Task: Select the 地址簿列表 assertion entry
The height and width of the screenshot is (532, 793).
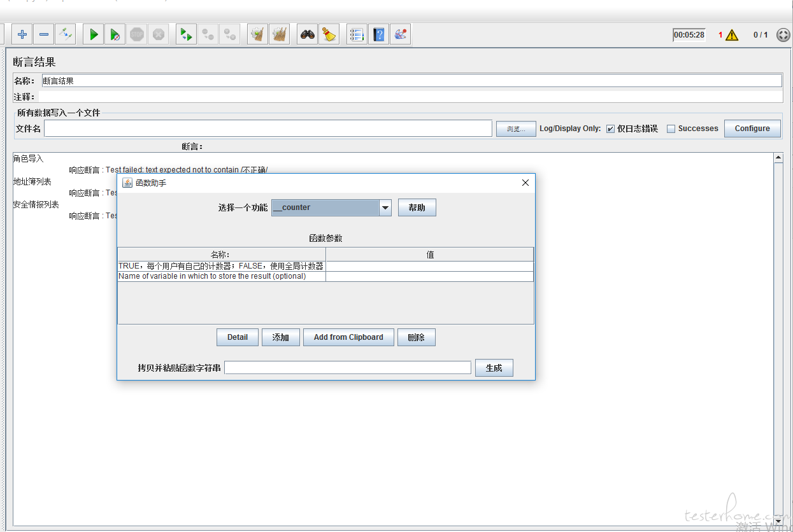Action: [x=32, y=181]
